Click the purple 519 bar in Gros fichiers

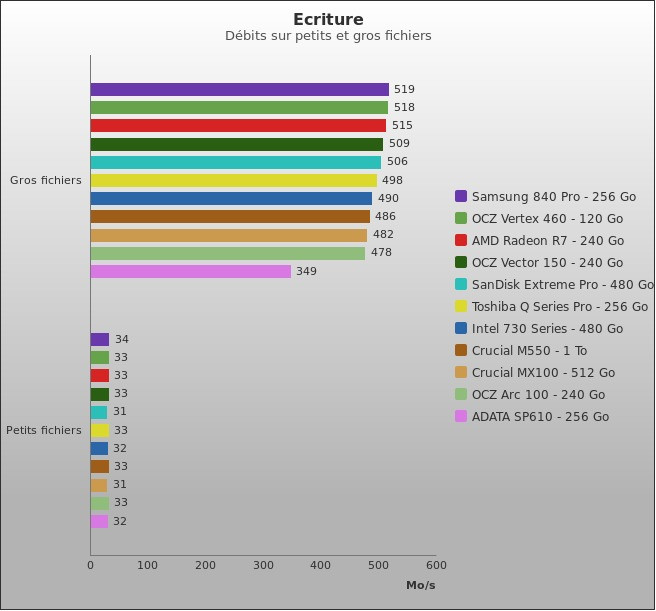tap(240, 90)
